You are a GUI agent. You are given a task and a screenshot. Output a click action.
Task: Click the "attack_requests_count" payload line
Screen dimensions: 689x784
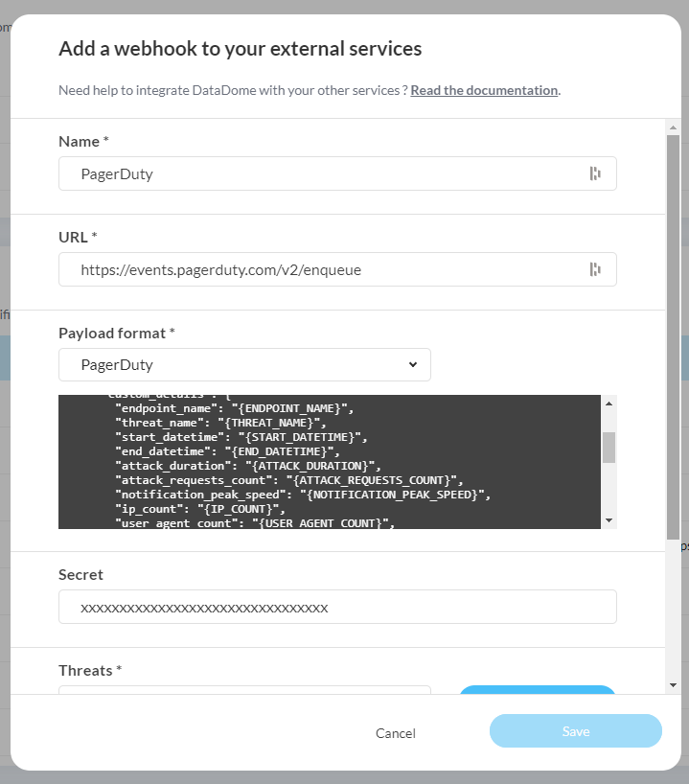[x=289, y=480]
